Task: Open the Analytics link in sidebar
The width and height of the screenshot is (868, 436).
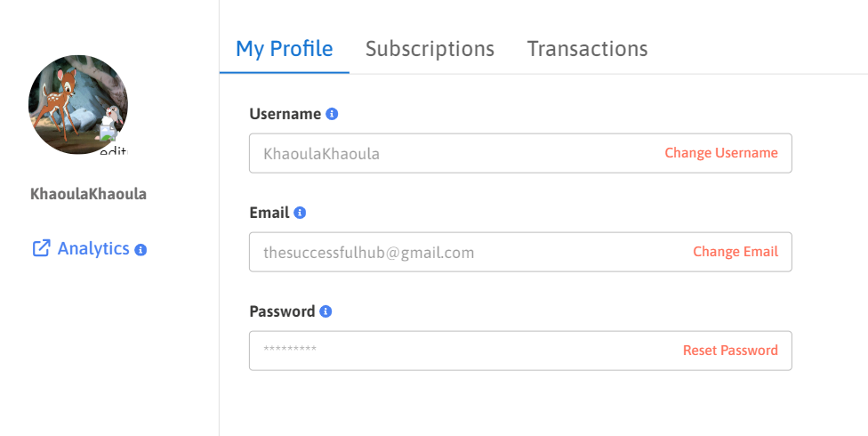Action: pos(93,249)
